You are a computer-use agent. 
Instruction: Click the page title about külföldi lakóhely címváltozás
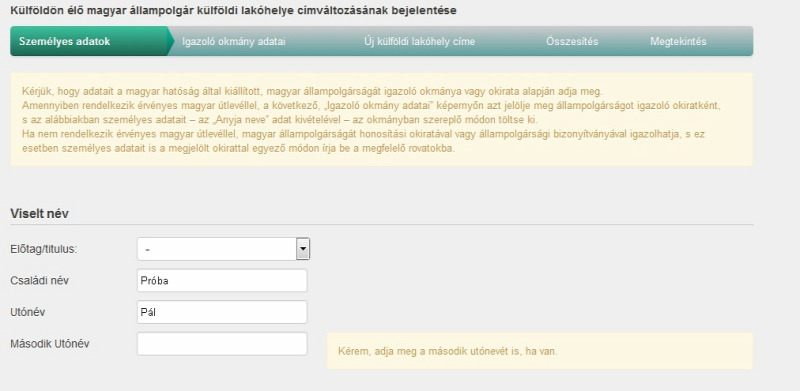[233, 11]
